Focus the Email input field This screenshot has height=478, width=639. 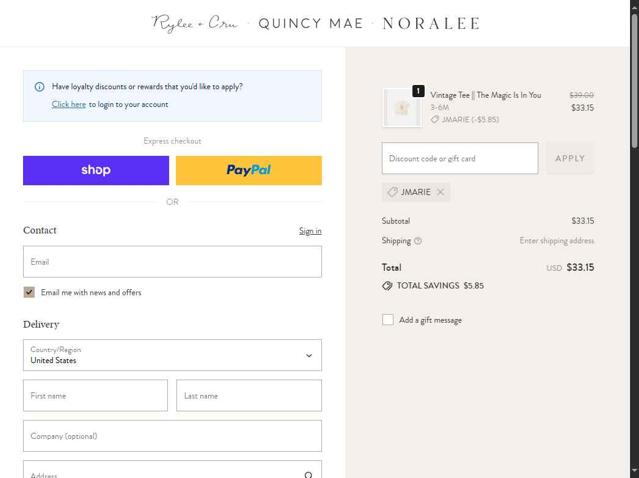point(172,262)
